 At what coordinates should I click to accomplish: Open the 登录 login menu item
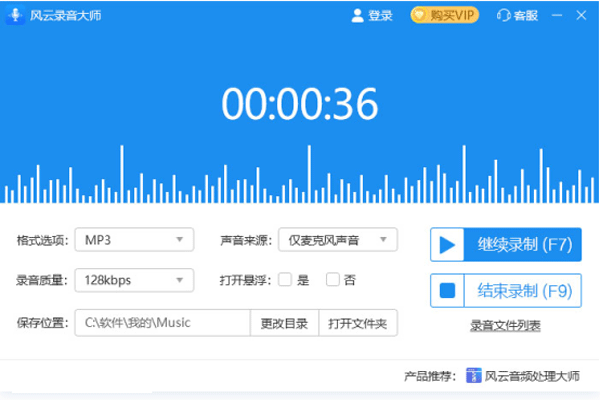[380, 15]
